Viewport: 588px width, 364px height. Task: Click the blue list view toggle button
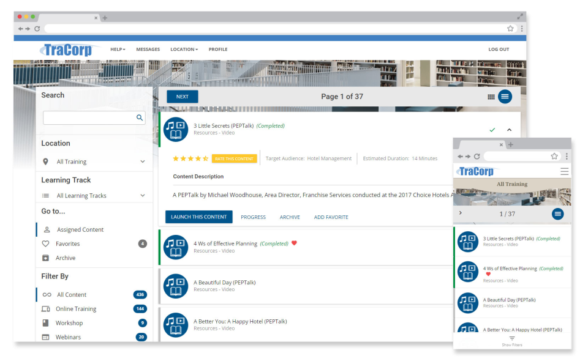tap(505, 96)
